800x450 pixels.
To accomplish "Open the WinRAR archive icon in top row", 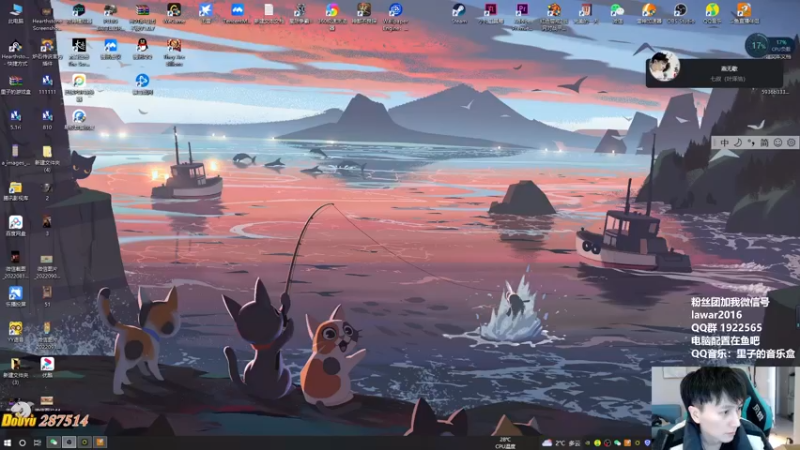I will coord(142,15).
